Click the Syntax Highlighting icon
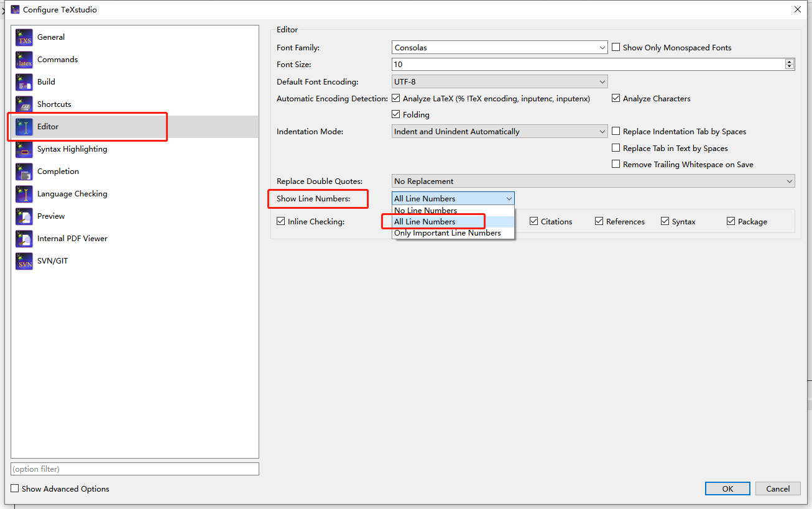Screen dimensions: 812x509 (24, 149)
